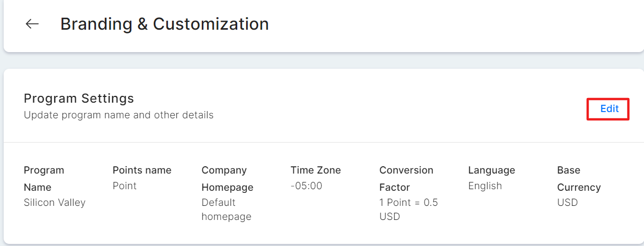The width and height of the screenshot is (644, 246).
Task: Select the Default homepage value
Action: (x=226, y=210)
